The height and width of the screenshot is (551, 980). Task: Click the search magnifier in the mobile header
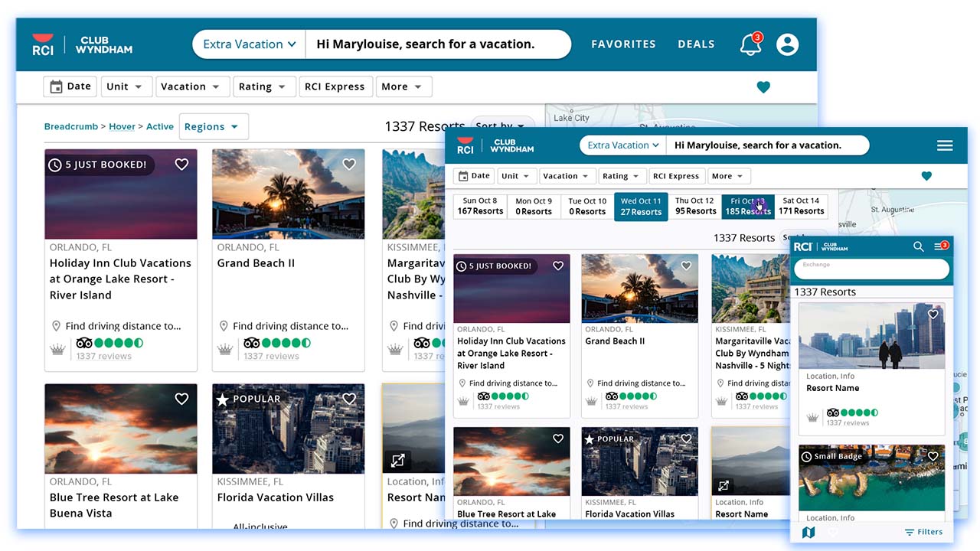point(918,246)
